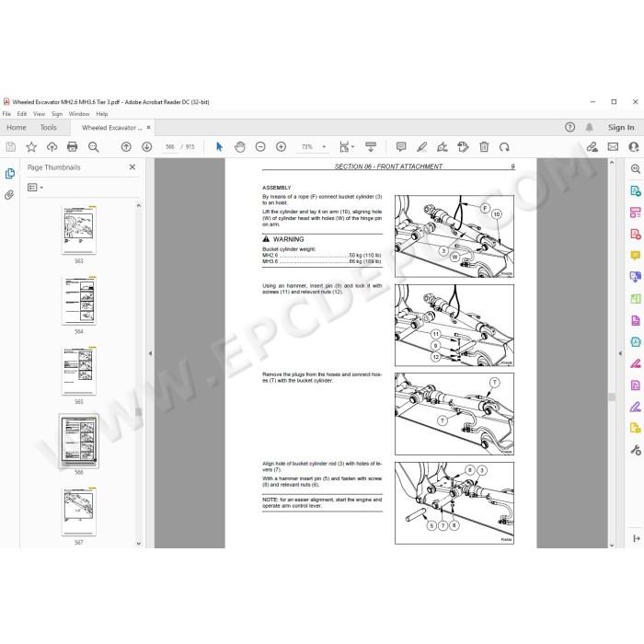Open the Sign menu
Viewport: 644px width, 644px height.
point(57,114)
